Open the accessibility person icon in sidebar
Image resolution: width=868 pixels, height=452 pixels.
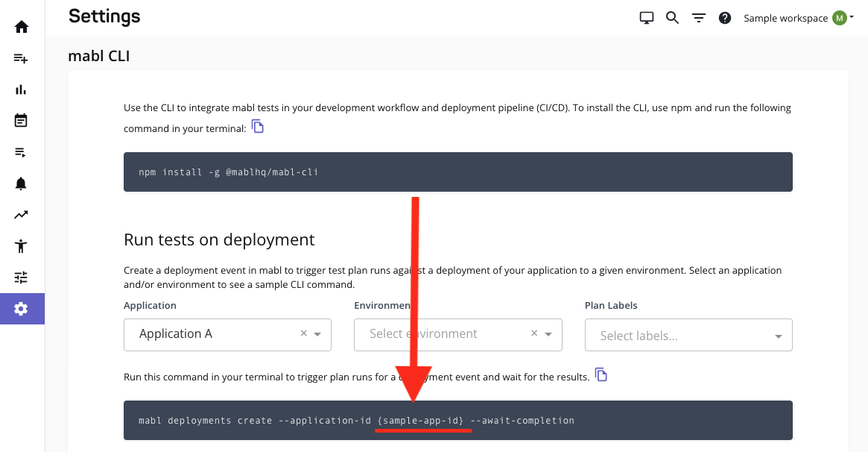click(x=22, y=245)
